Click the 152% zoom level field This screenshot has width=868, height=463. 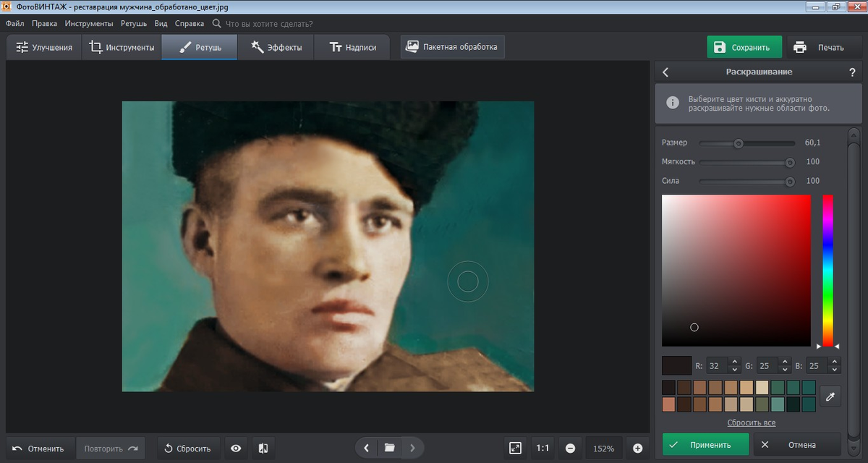tap(604, 448)
